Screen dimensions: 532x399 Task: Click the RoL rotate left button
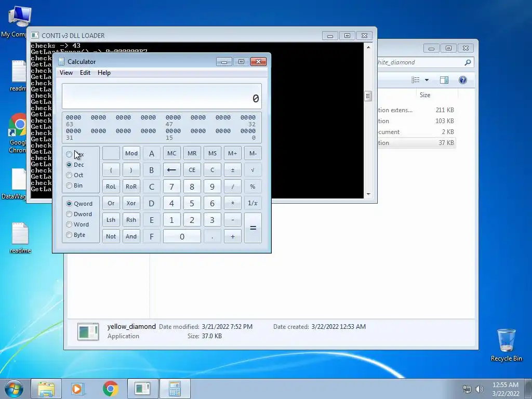point(111,187)
